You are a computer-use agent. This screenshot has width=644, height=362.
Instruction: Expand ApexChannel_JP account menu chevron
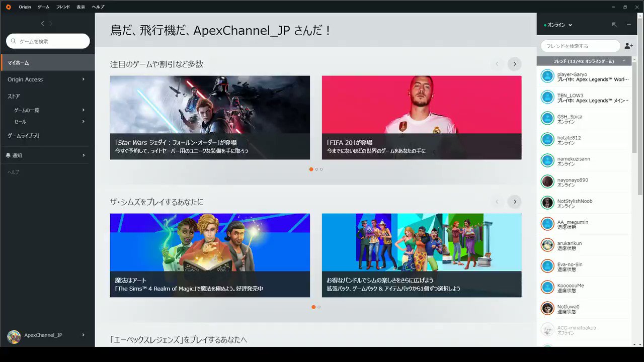(x=84, y=335)
